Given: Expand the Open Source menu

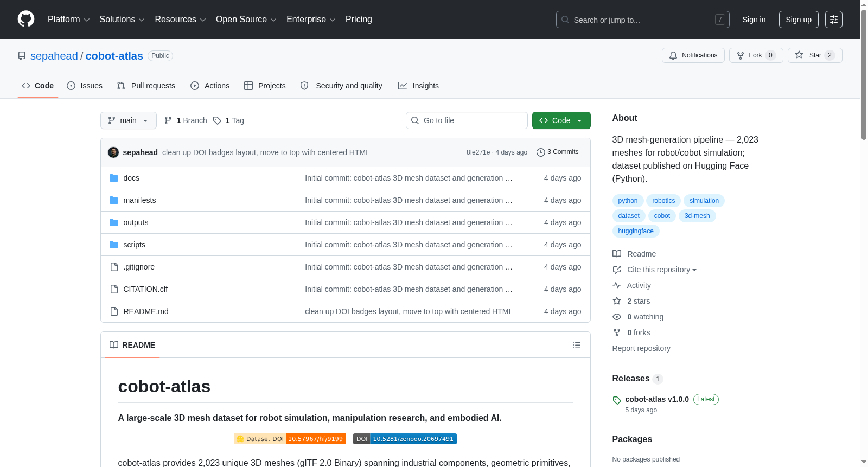Looking at the screenshot, I should click(x=246, y=20).
